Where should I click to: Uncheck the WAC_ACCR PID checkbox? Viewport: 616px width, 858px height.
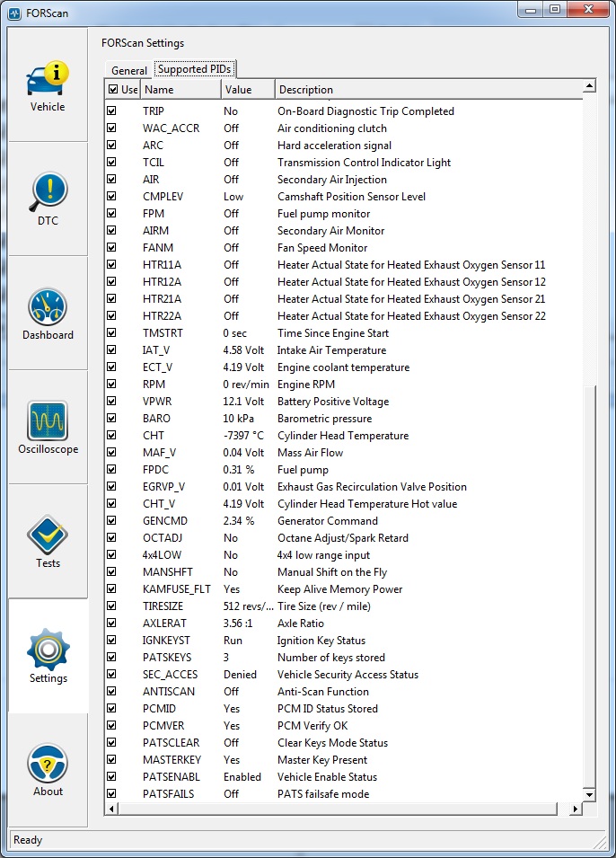111,128
